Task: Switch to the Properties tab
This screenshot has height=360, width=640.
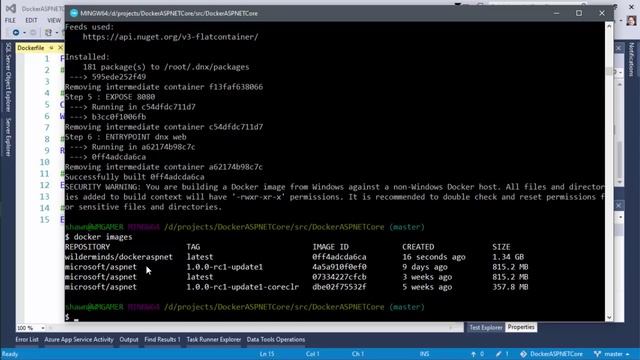Action: click(x=521, y=327)
